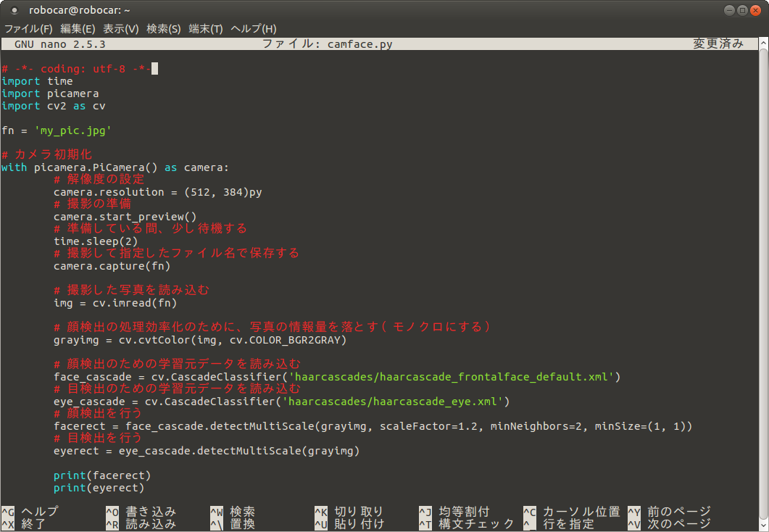
Task: Click the 'import picamera' line
Action: click(x=50, y=93)
